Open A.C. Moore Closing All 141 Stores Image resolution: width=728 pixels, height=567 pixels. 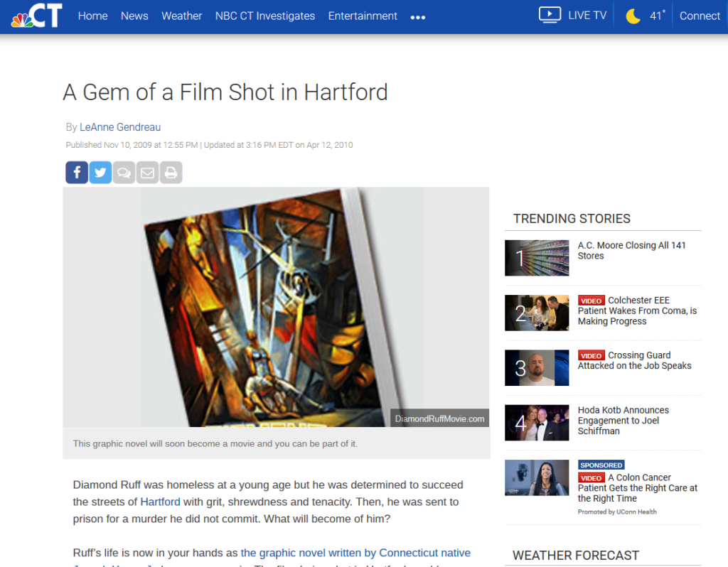coord(631,251)
